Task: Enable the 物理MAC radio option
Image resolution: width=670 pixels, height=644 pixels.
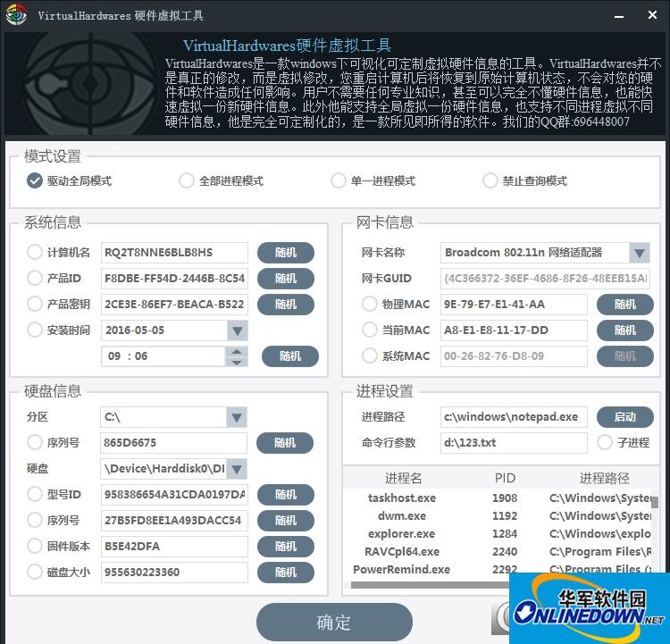Action: point(370,305)
